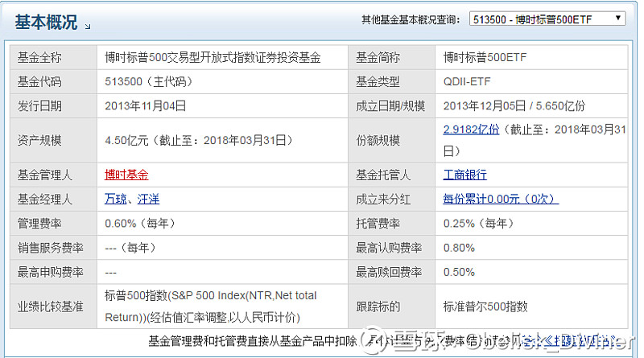
Task: Click the tracking target 标准普尔500指数
Action: point(485,307)
